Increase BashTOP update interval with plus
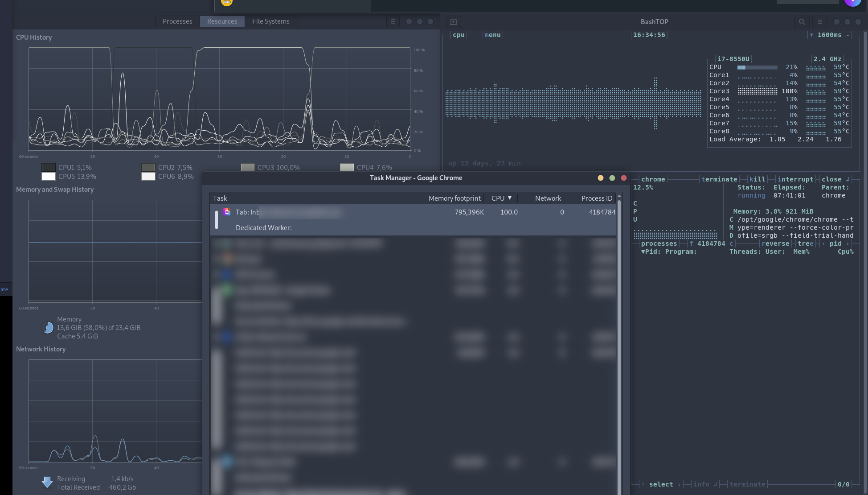The width and height of the screenshot is (868, 495). tap(811, 35)
